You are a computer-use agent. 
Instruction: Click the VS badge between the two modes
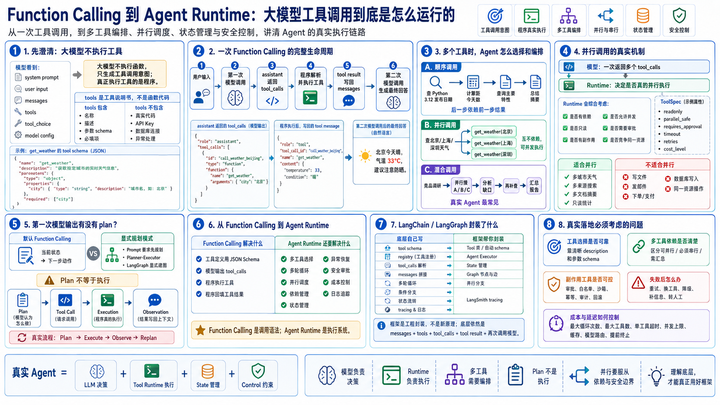point(93,253)
